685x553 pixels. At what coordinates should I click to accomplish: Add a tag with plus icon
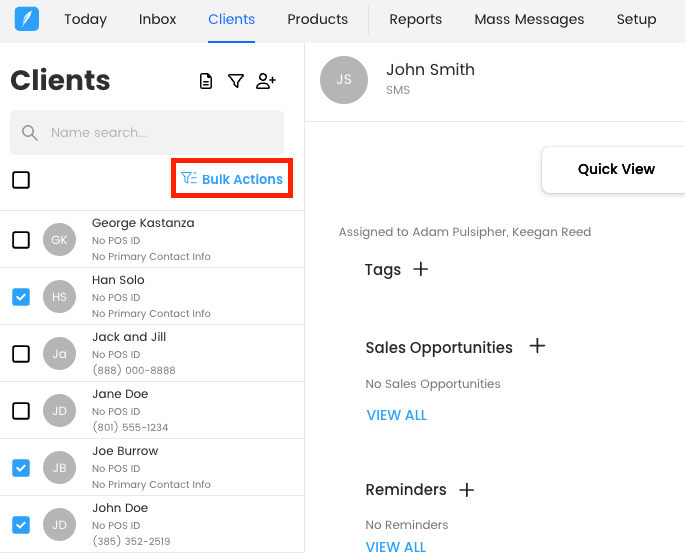[x=421, y=269]
